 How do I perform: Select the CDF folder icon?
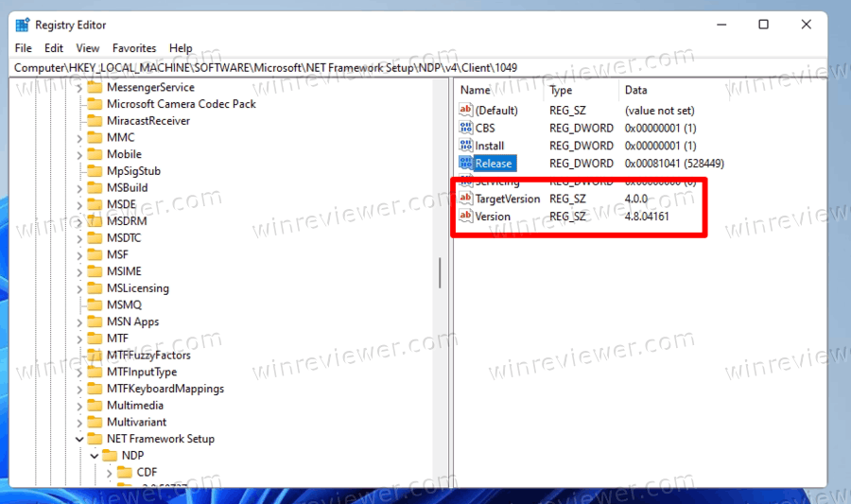(124, 472)
